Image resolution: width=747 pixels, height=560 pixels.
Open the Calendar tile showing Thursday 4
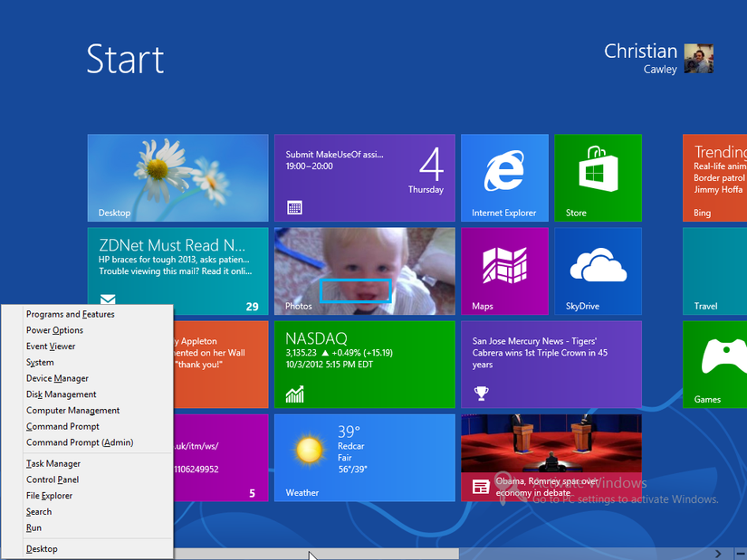(365, 177)
